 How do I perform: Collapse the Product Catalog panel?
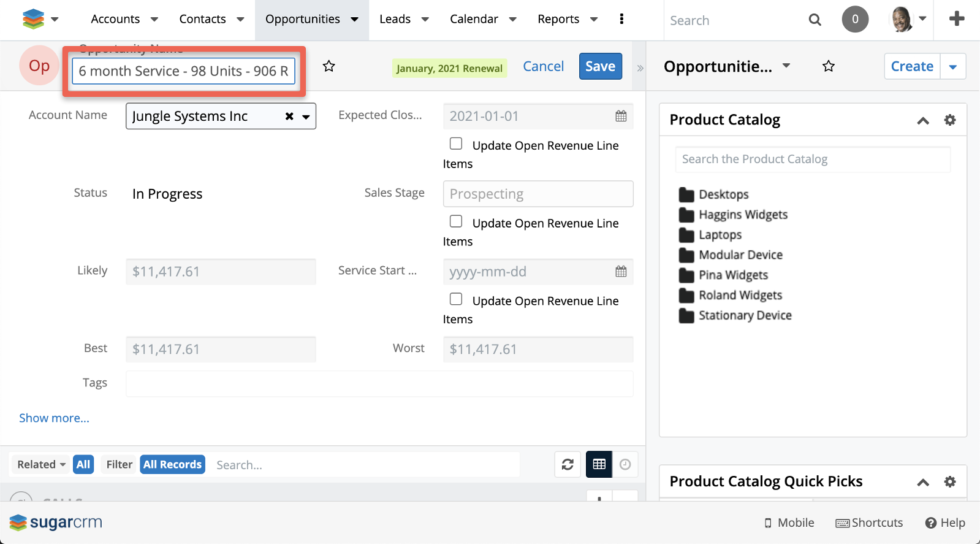pyautogui.click(x=923, y=120)
